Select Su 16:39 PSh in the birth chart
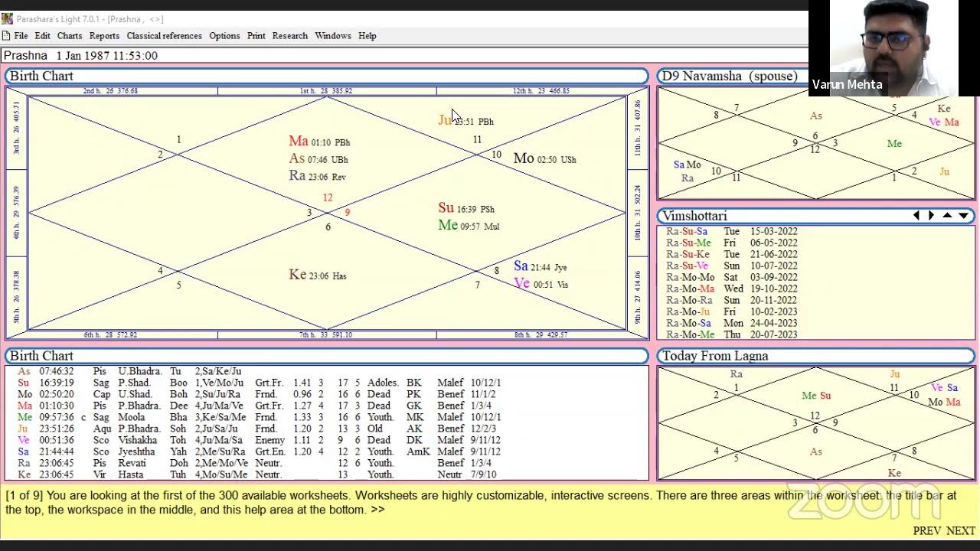Image resolution: width=980 pixels, height=551 pixels. tap(466, 208)
